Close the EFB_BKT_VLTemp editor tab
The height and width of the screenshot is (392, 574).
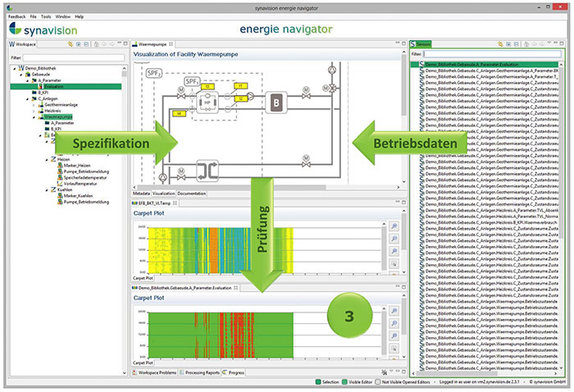(x=175, y=203)
